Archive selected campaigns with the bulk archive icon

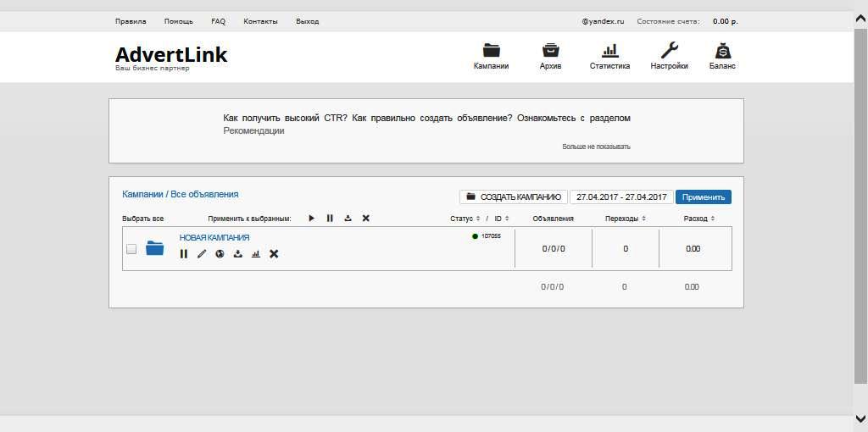[348, 219]
